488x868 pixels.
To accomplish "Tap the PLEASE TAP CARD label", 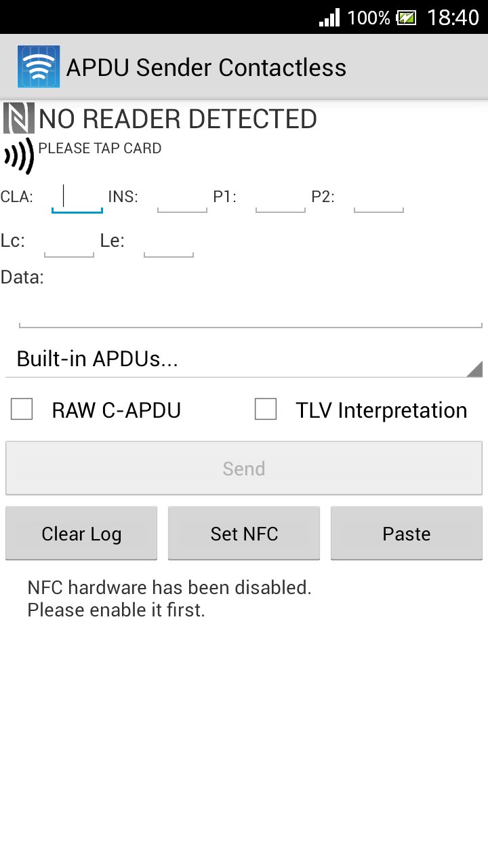I will 100,148.
